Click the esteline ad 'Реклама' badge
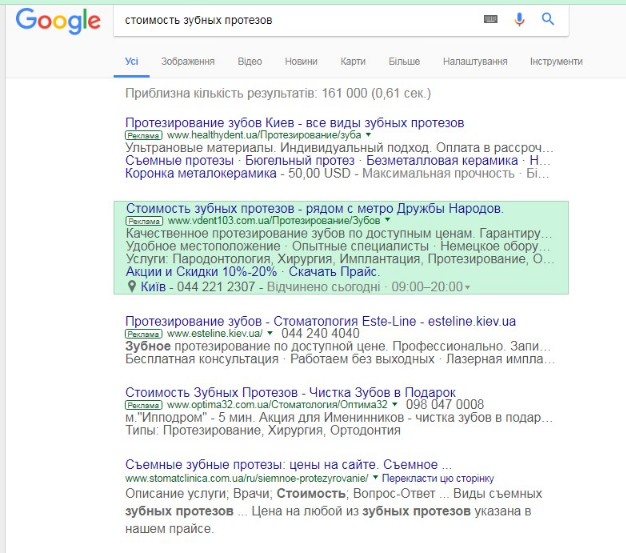This screenshot has width=626, height=553. point(144,334)
